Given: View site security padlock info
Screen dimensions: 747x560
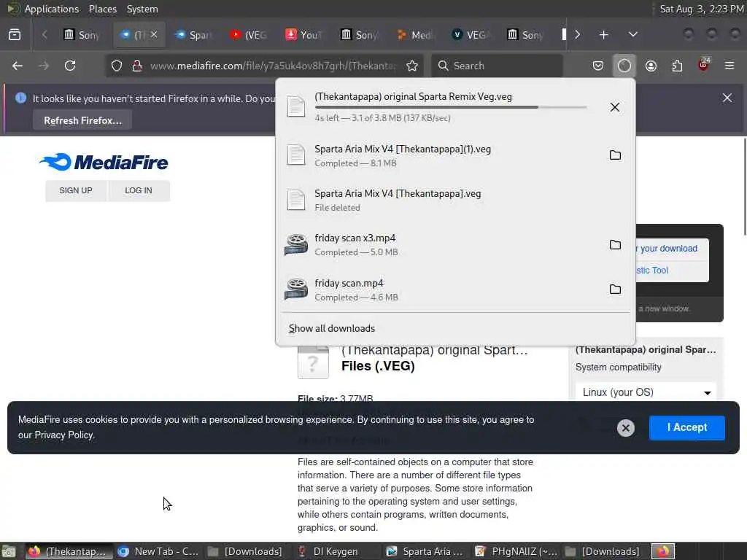Looking at the screenshot, I should [x=137, y=66].
